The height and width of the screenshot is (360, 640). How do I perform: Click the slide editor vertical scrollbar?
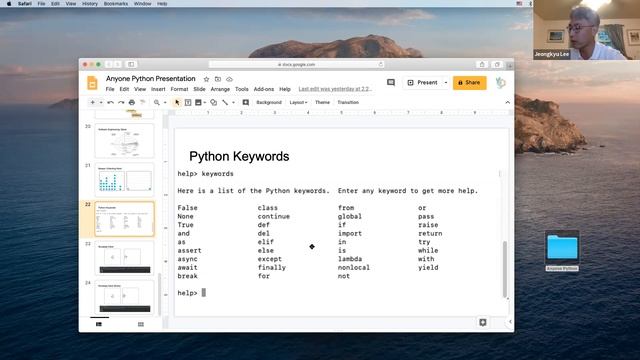click(505, 269)
